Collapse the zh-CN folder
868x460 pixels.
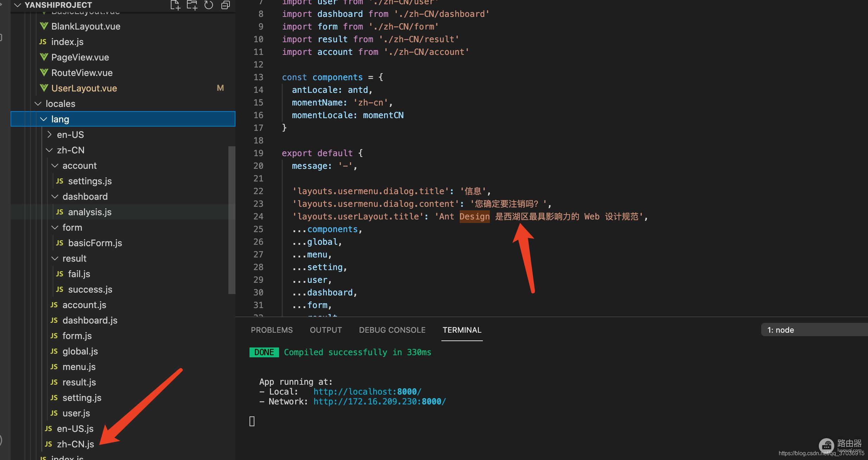click(x=49, y=150)
